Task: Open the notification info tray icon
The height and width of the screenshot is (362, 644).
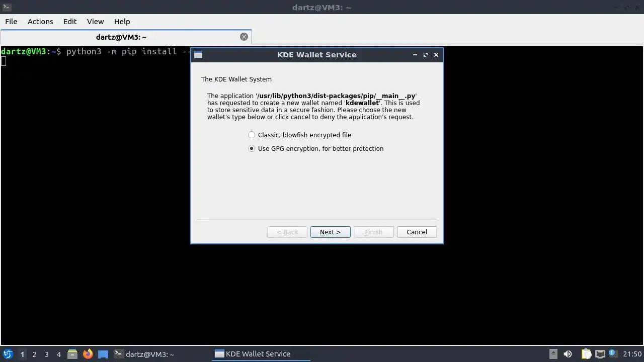Action: 613,353
